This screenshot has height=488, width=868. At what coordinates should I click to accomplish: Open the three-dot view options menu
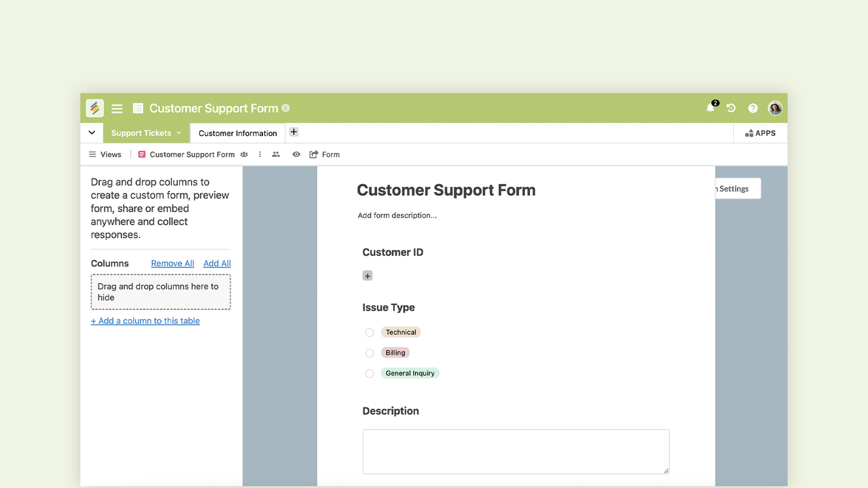(x=260, y=154)
